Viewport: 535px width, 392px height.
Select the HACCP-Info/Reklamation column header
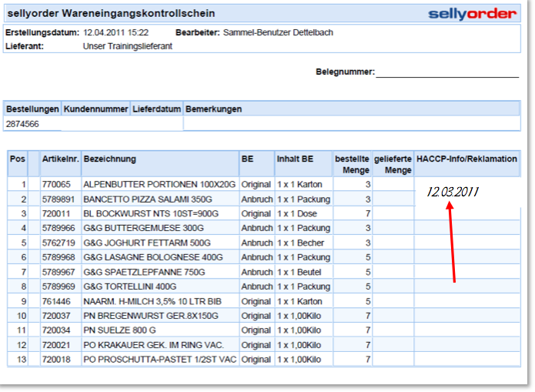pyautogui.click(x=466, y=159)
